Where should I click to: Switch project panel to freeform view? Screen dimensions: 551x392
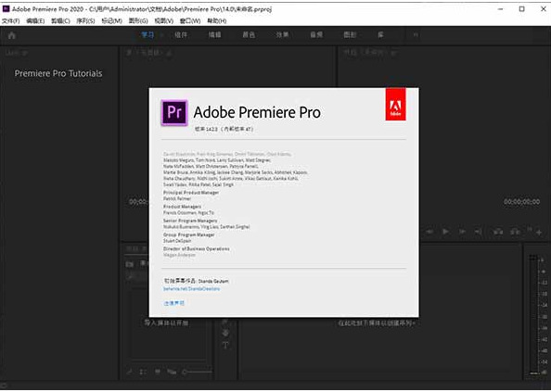coord(172,372)
